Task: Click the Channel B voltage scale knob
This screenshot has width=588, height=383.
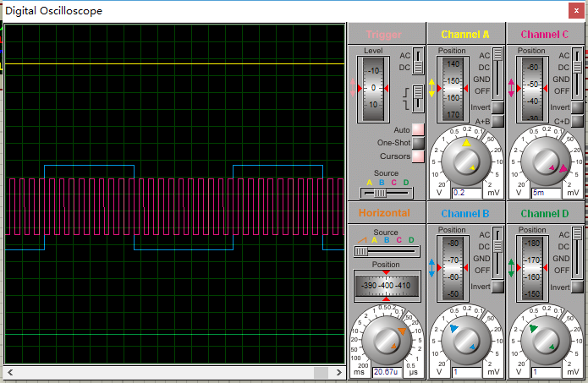Action: 466,340
